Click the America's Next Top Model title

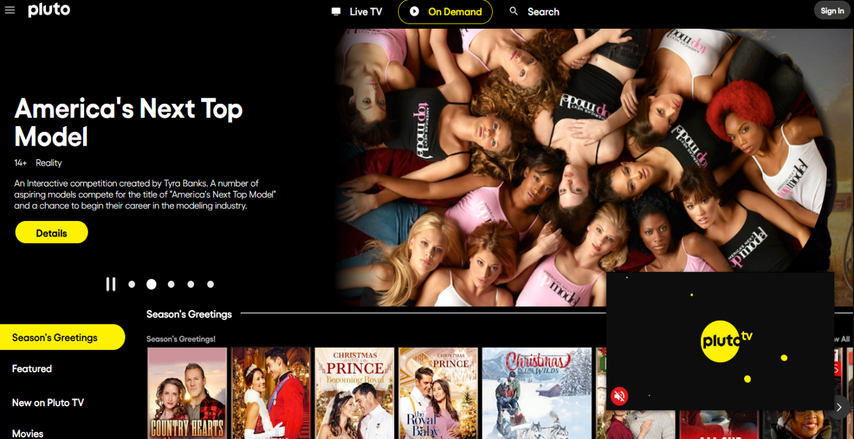click(129, 123)
